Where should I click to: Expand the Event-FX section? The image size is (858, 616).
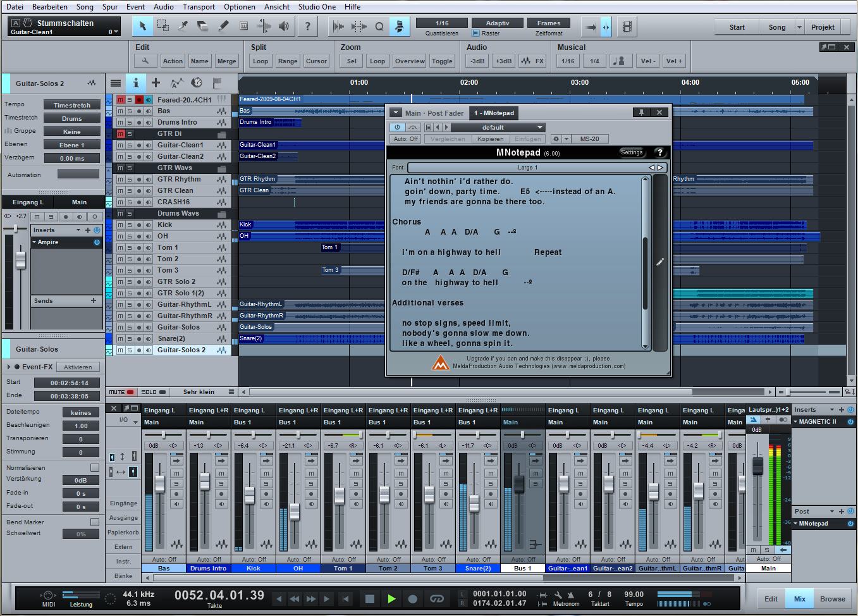(9, 367)
